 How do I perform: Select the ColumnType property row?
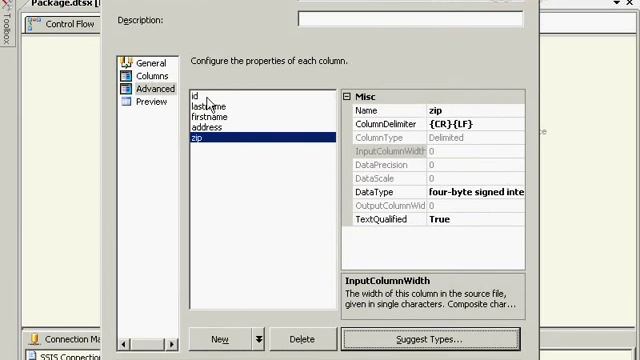coord(439,138)
